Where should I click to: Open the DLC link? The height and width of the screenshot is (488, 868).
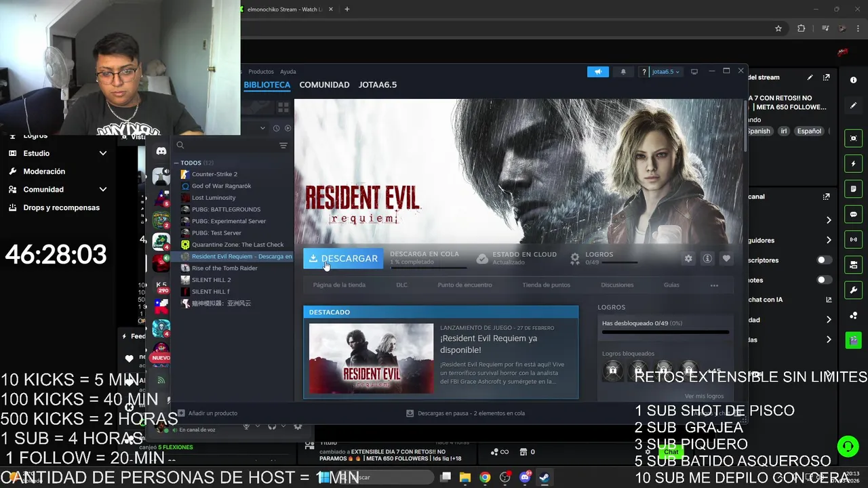pyautogui.click(x=401, y=285)
